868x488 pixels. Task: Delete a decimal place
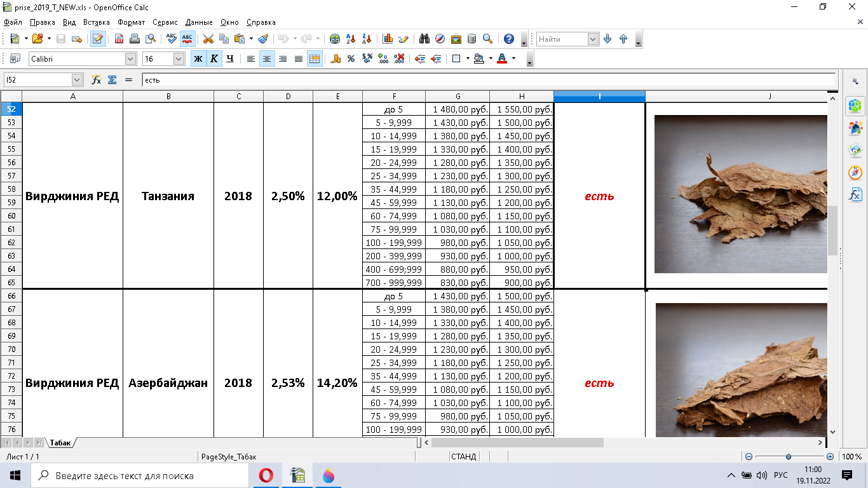[399, 58]
